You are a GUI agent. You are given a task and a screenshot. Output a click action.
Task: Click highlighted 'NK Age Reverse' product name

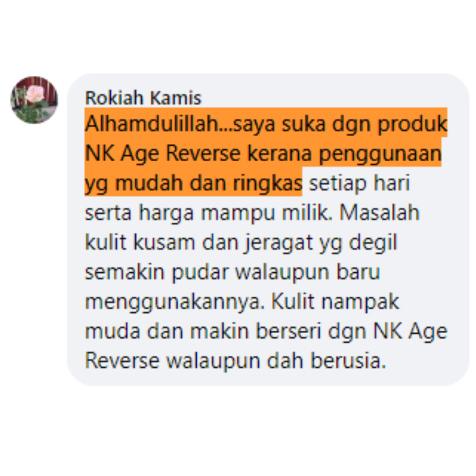pos(163,153)
